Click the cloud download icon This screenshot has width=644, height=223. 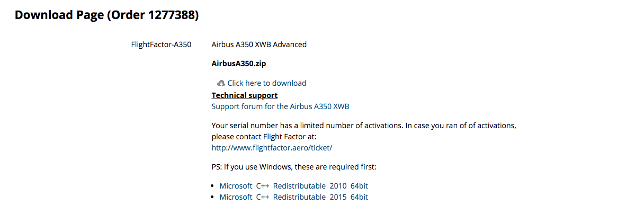click(x=221, y=83)
